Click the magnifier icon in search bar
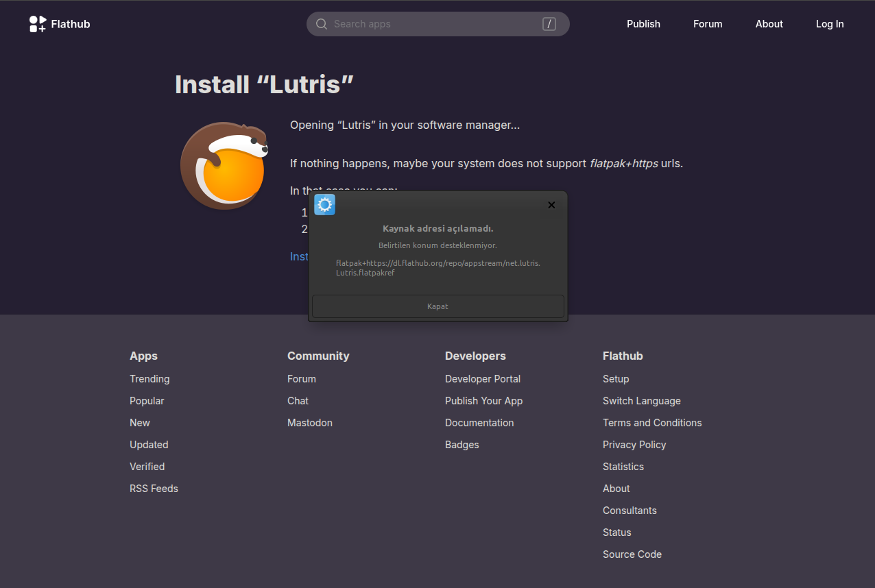This screenshot has width=875, height=588. click(x=321, y=24)
